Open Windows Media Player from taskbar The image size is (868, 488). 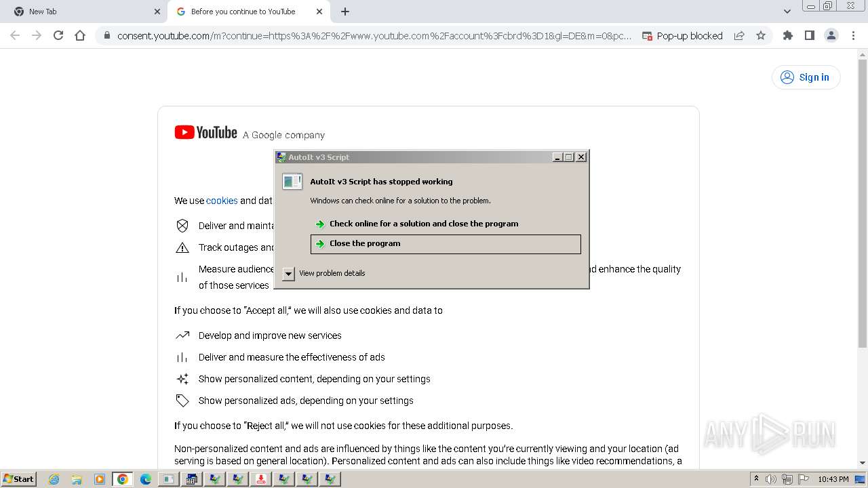(x=100, y=479)
